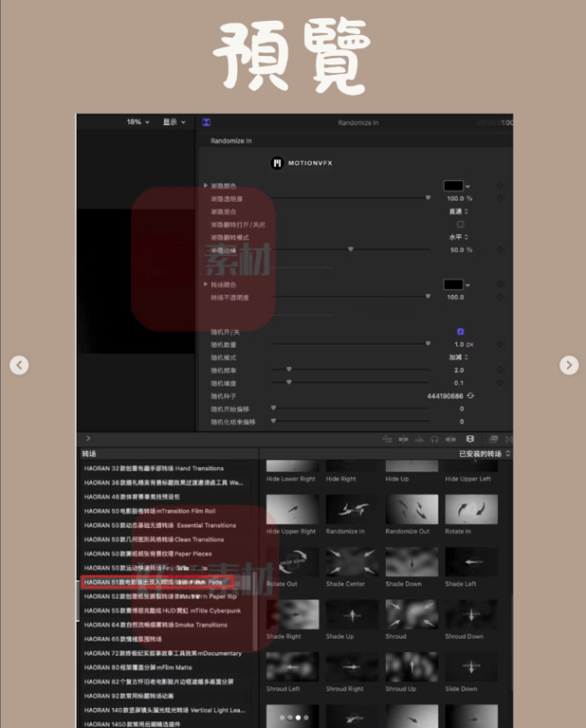Select category HAORAN 64 Smoke Transitions
Viewport: 586px width, 728px height.
tap(156, 625)
